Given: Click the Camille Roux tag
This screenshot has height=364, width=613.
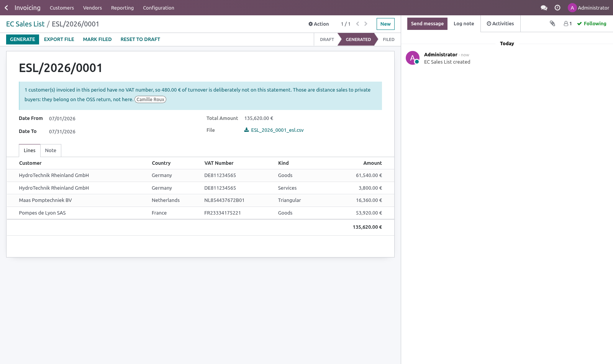Looking at the screenshot, I should click(150, 100).
